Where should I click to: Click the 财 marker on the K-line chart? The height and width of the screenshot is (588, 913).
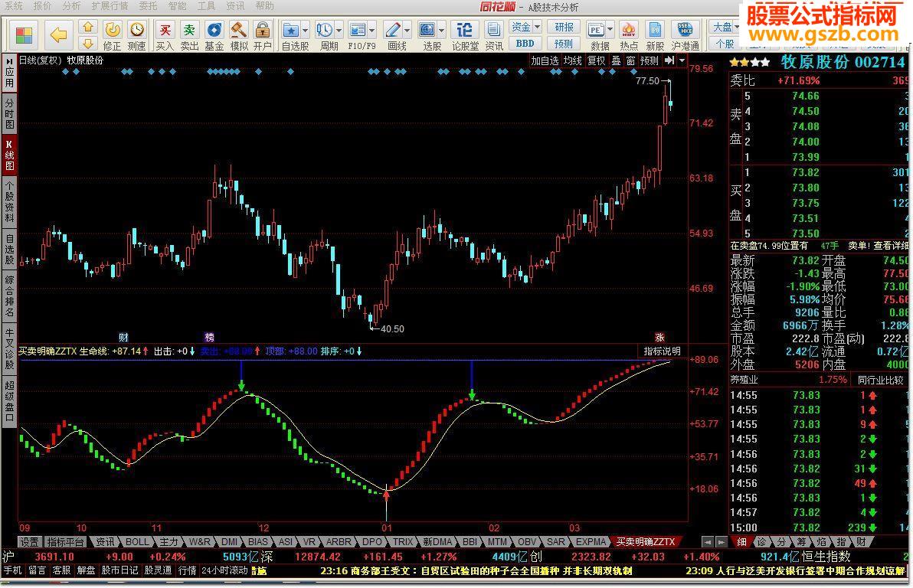[x=123, y=337]
